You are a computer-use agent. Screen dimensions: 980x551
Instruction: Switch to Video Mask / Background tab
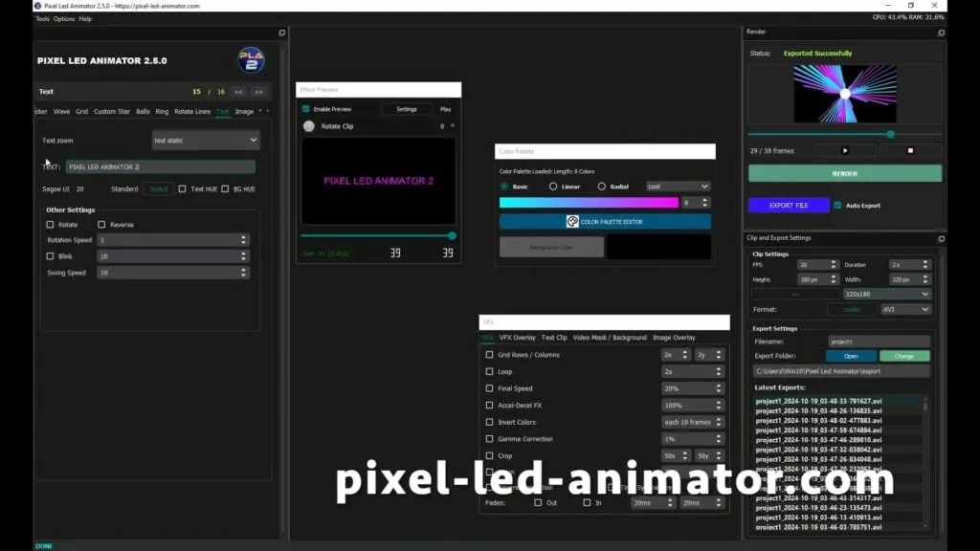pyautogui.click(x=610, y=338)
